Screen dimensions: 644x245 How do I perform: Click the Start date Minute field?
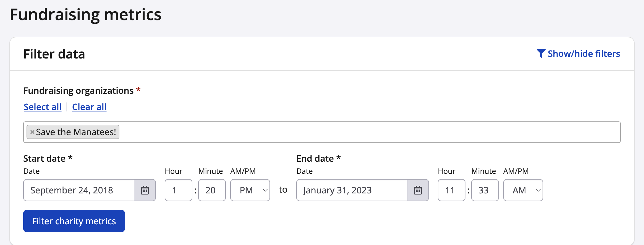212,190
